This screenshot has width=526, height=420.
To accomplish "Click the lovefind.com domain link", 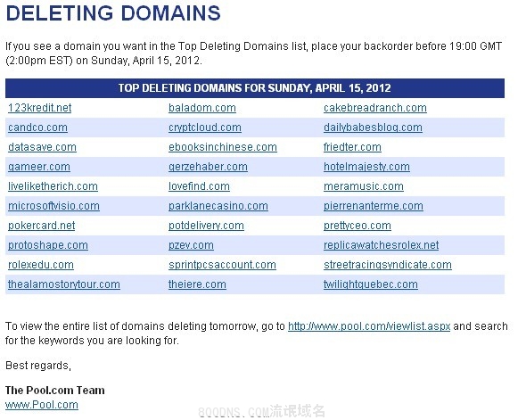I will [x=199, y=186].
